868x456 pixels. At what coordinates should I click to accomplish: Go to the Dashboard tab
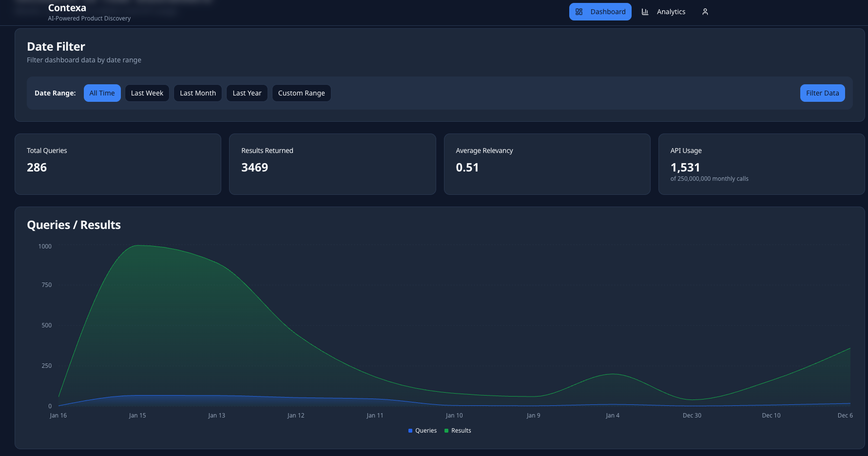tap(600, 12)
